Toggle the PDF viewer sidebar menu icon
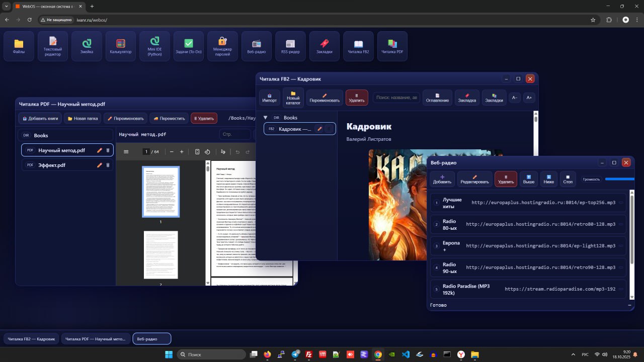This screenshot has width=644, height=362. (126, 152)
